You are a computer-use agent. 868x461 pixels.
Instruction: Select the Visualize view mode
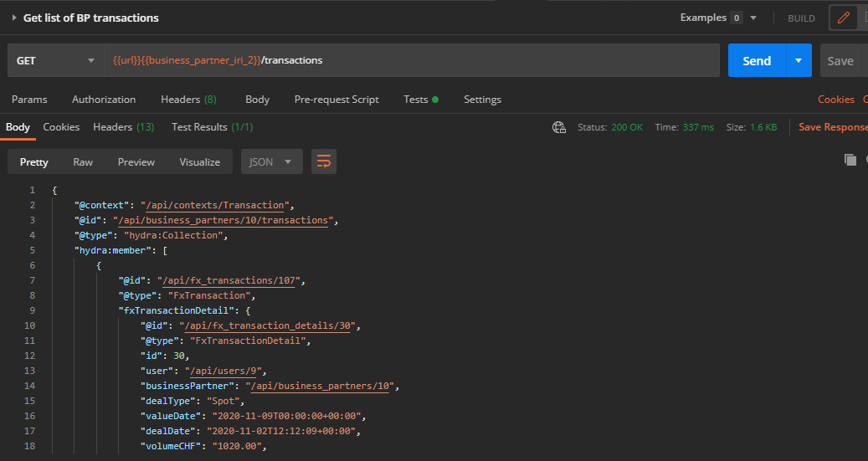tap(199, 161)
